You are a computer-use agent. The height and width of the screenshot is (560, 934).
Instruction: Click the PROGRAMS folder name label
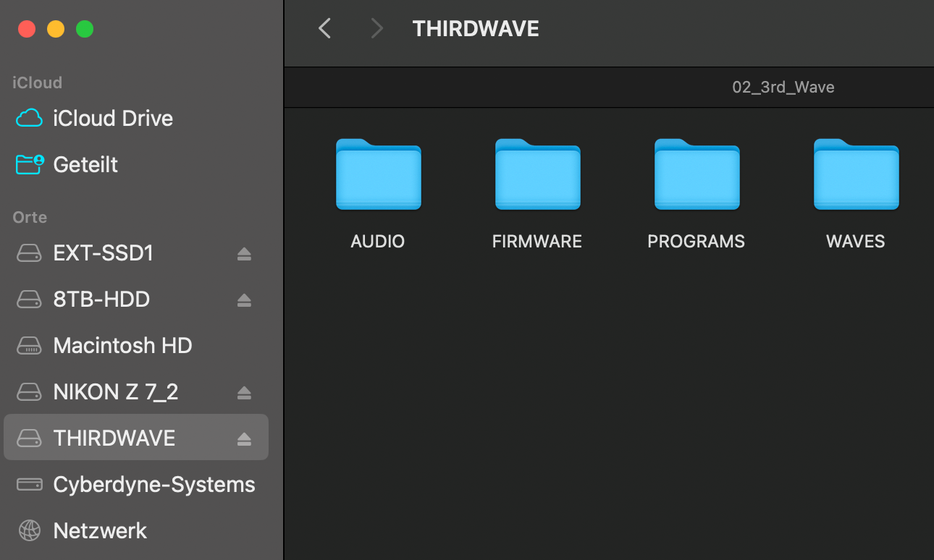pos(697,241)
